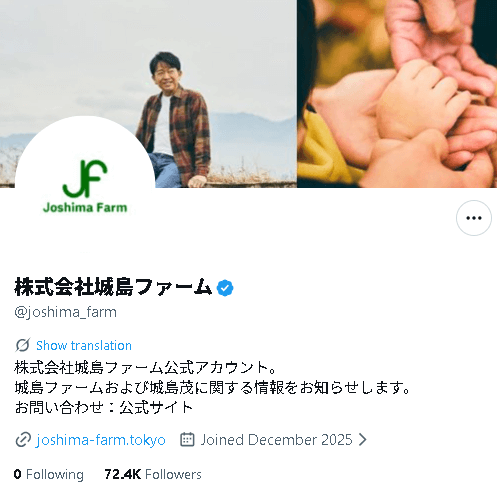Click the Joshima Farm logo text
497x486 pixels.
click(x=85, y=208)
